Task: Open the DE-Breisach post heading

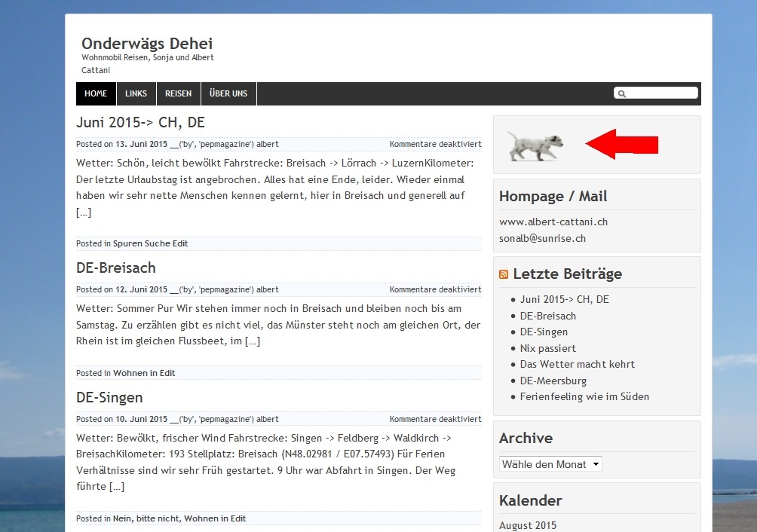Action: coord(116,268)
